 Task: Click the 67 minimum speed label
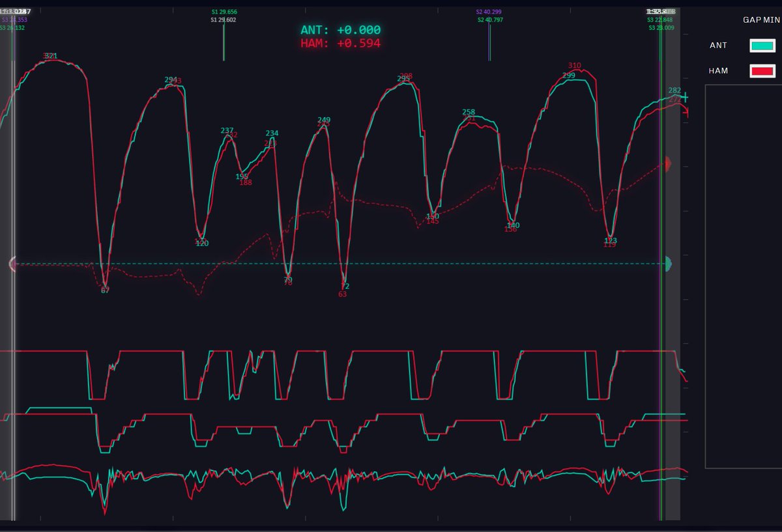click(x=105, y=290)
